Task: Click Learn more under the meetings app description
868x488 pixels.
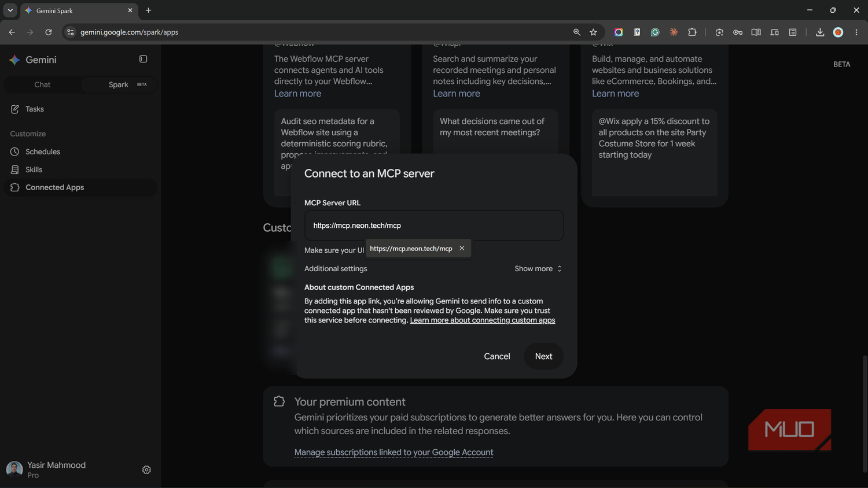Action: pyautogui.click(x=457, y=94)
